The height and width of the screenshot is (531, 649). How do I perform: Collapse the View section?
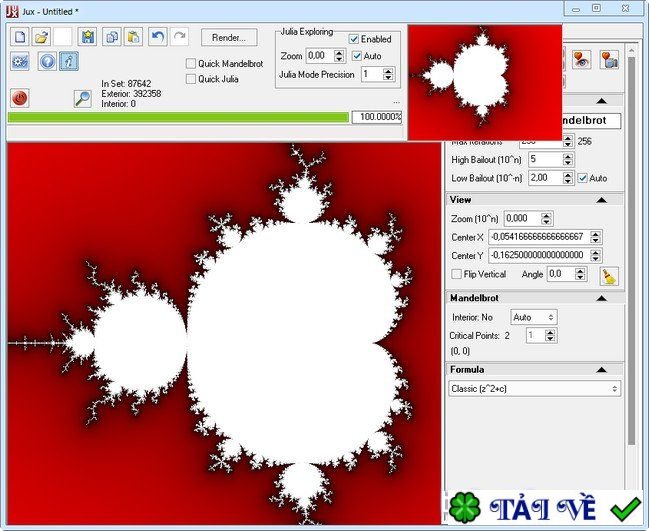601,200
